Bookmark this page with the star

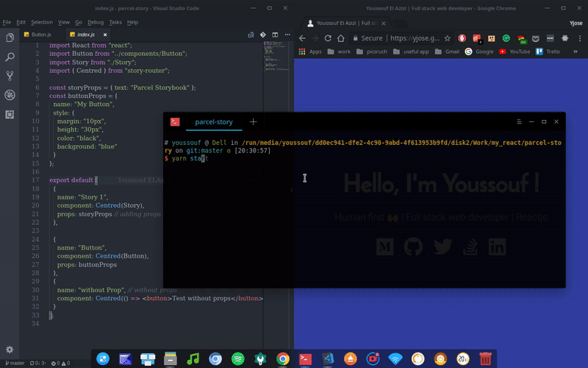[x=447, y=38]
